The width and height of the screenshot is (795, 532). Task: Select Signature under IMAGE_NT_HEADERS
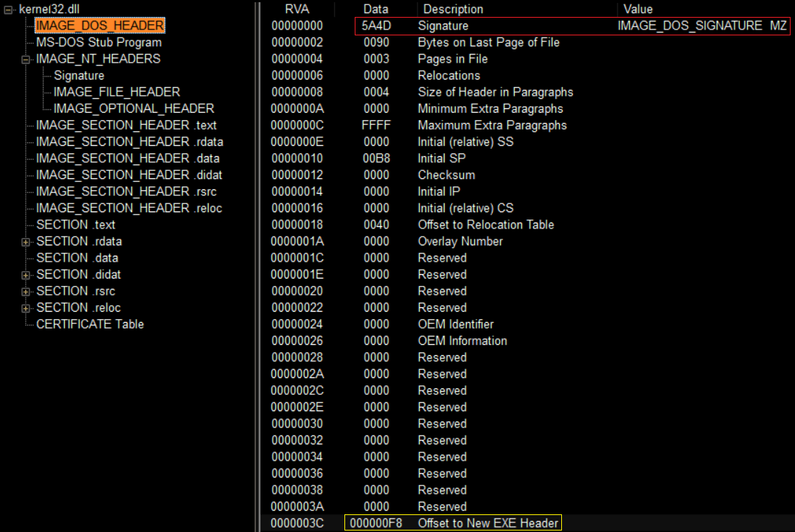[x=79, y=75]
